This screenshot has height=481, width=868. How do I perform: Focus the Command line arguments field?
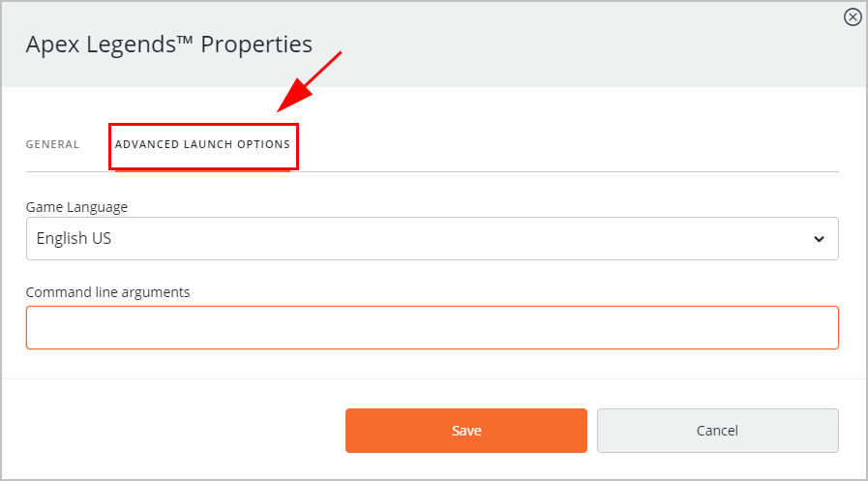tap(432, 328)
